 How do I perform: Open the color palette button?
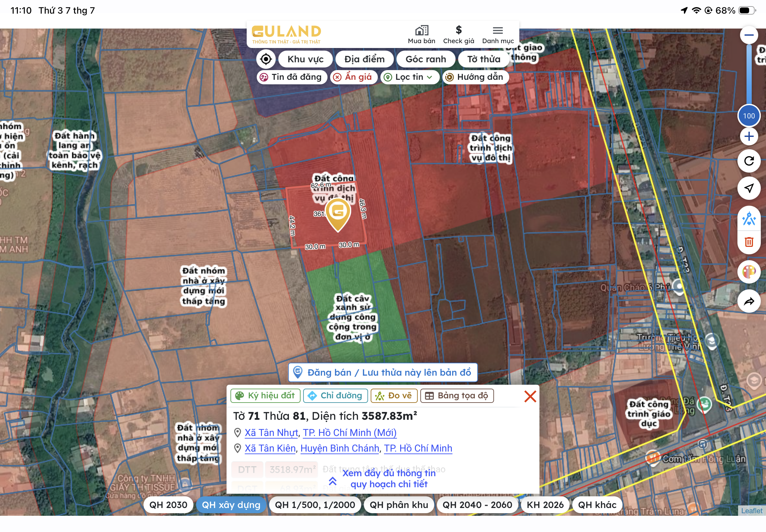[749, 272]
